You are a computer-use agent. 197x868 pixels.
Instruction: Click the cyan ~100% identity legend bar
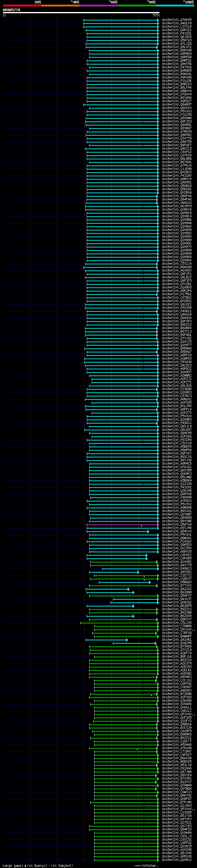175,6
